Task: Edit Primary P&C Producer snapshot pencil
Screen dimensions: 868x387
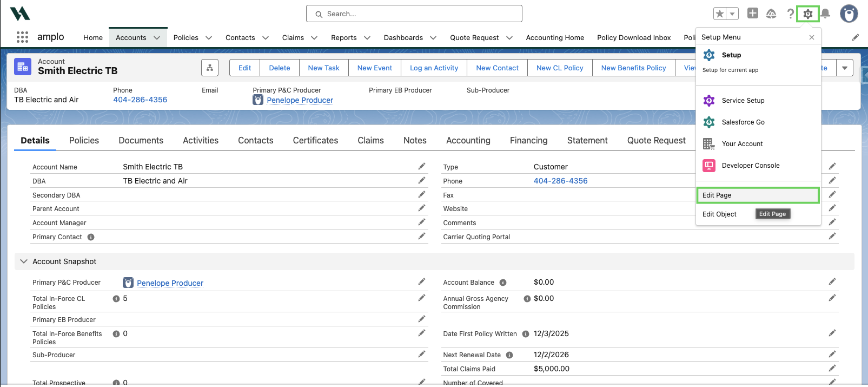Action: coord(422,281)
